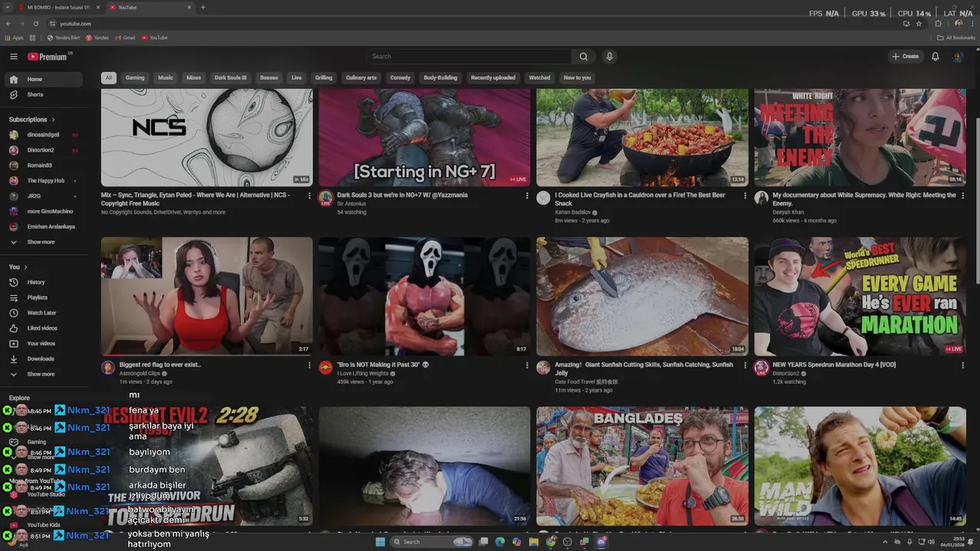Open Your videos in the sidebar
The height and width of the screenshot is (551, 980).
(x=44, y=344)
